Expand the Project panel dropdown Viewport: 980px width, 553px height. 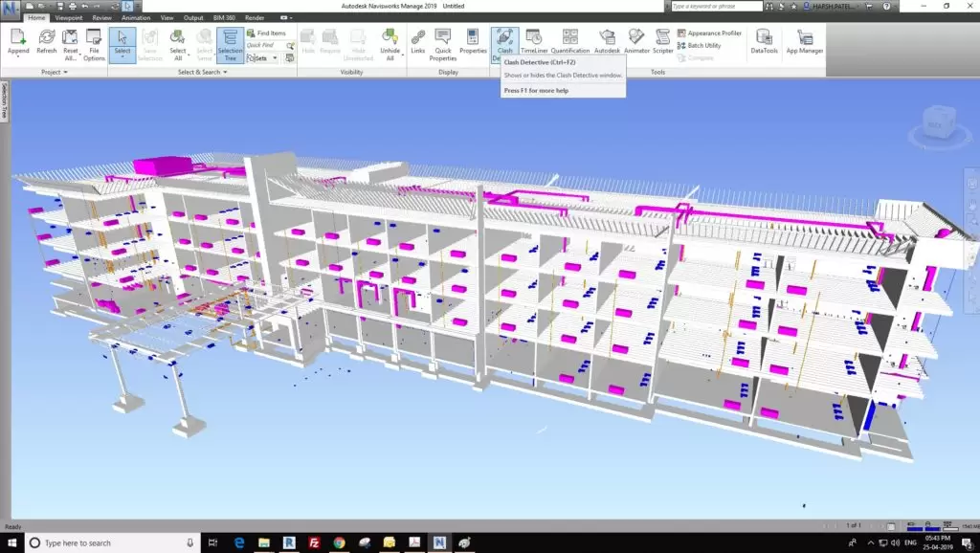[54, 72]
